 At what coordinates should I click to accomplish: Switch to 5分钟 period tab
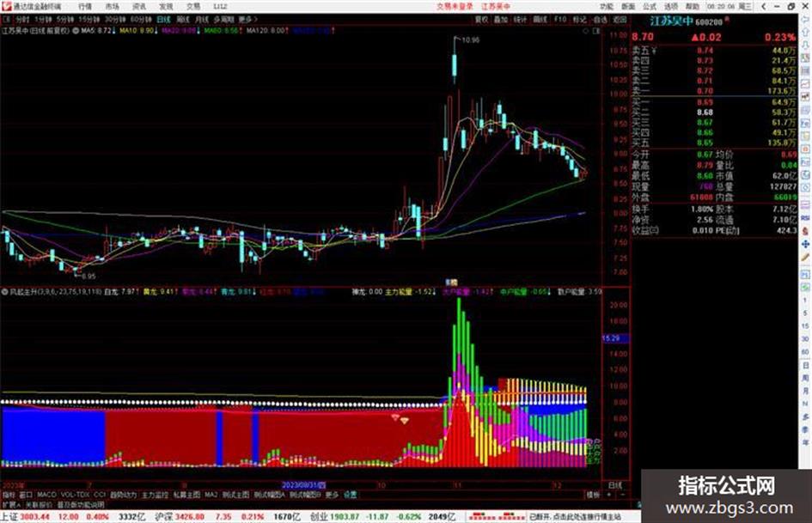point(65,19)
